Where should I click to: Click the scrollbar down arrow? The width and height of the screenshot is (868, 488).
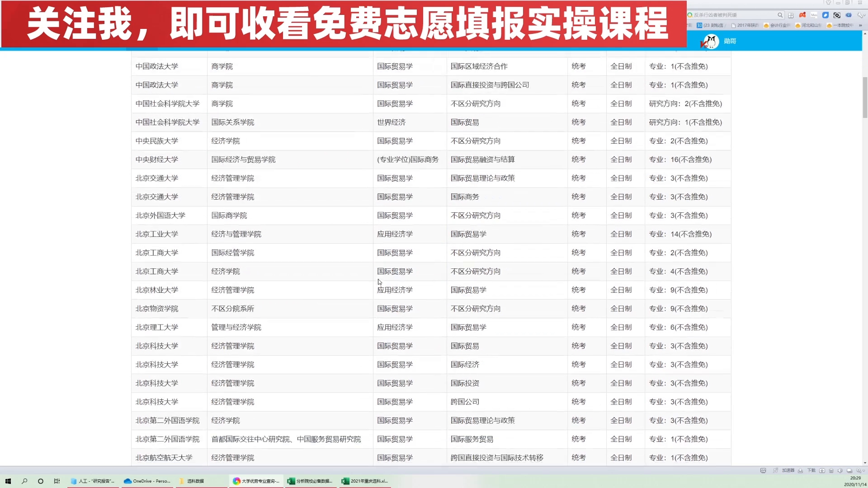(865, 463)
